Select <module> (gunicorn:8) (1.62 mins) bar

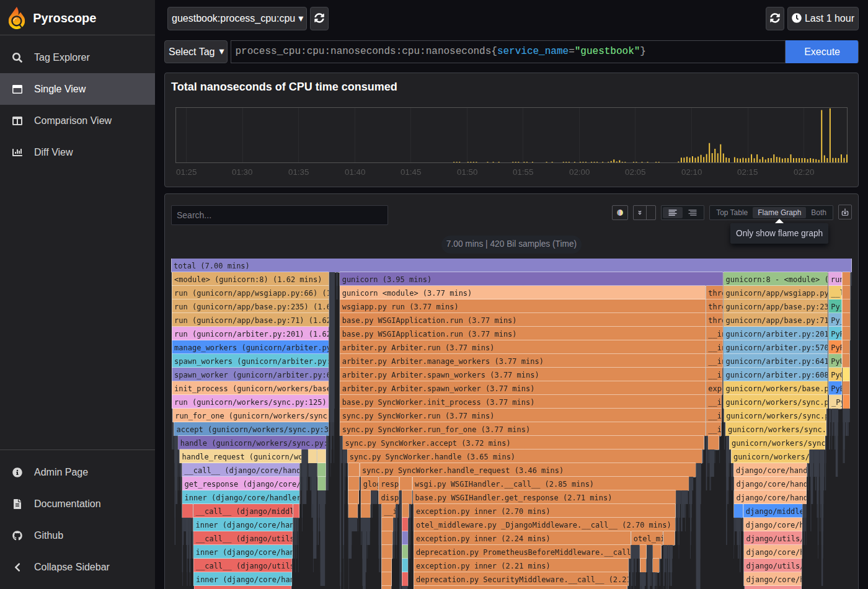(250, 280)
